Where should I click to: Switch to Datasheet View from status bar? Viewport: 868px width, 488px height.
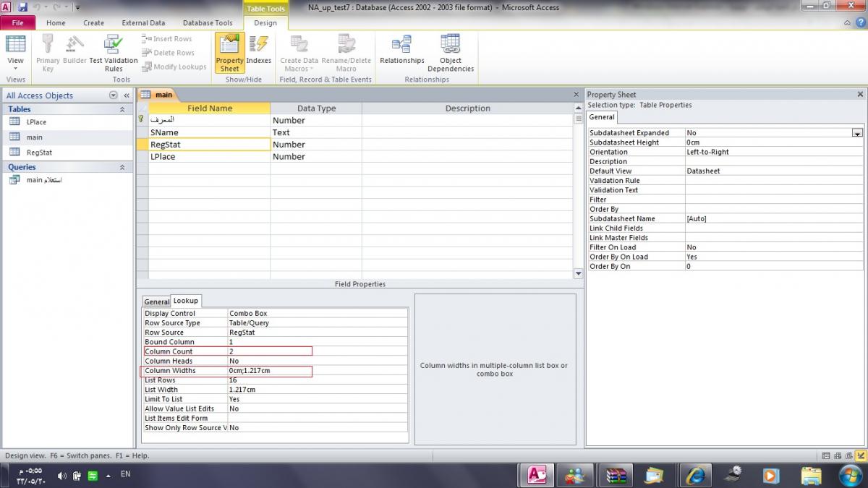[826, 455]
